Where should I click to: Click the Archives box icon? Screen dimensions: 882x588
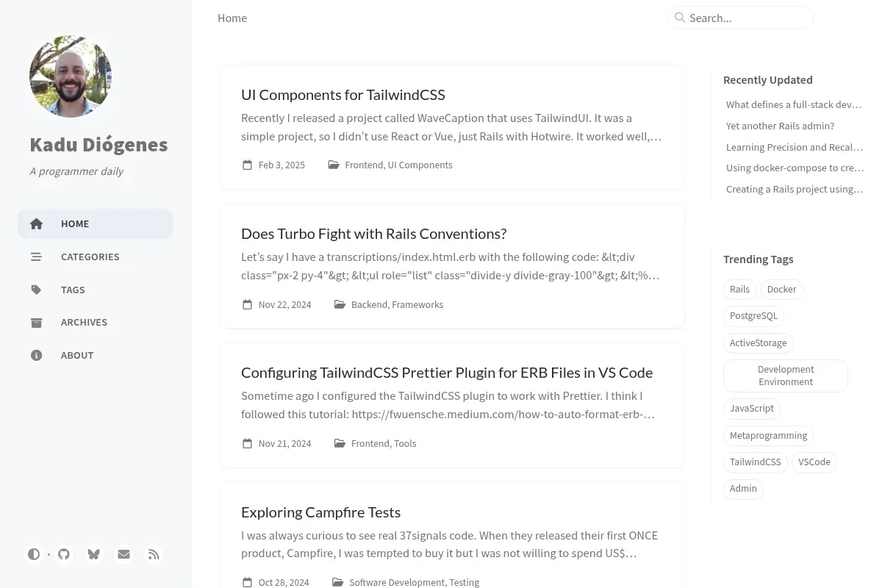[x=36, y=323]
